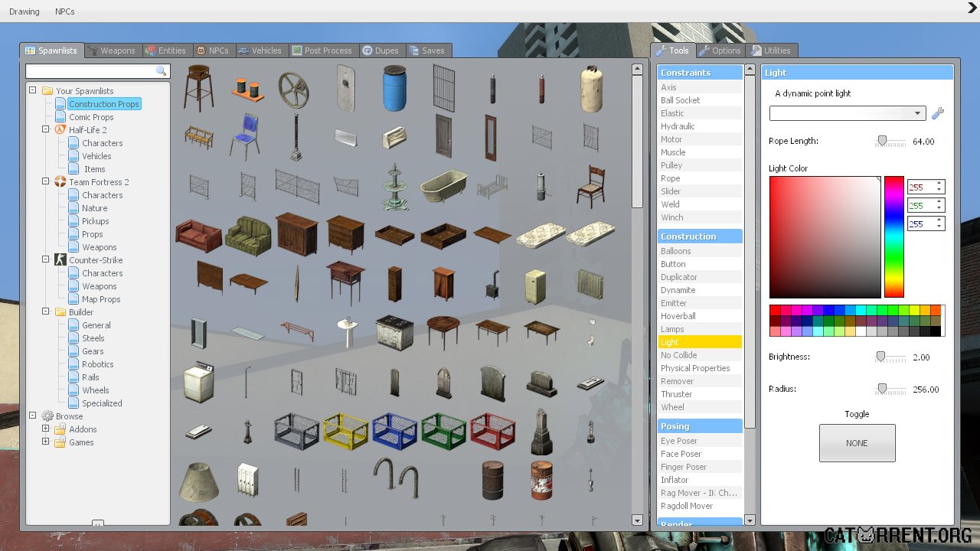Select the Thruster tool
The height and width of the screenshot is (551, 980).
pyautogui.click(x=700, y=394)
